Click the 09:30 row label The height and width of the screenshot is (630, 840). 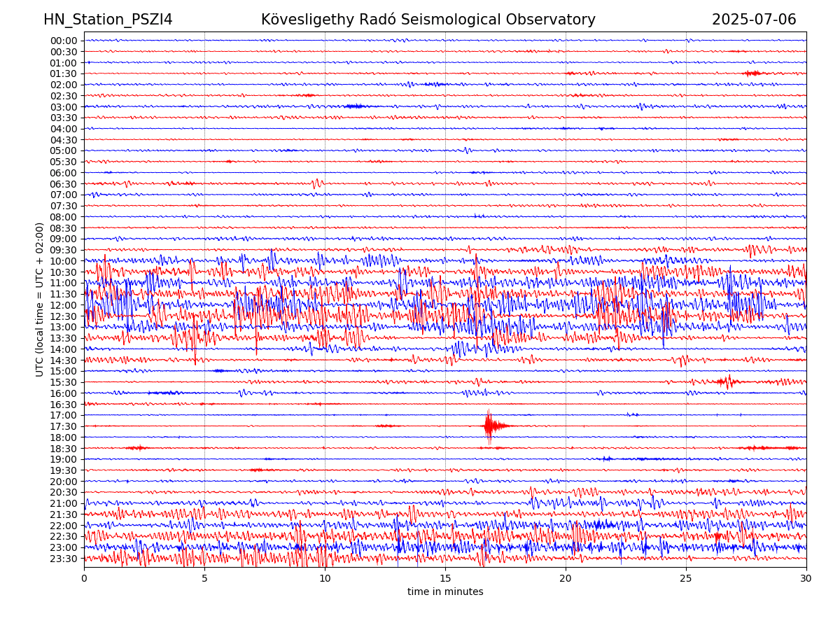(x=64, y=250)
